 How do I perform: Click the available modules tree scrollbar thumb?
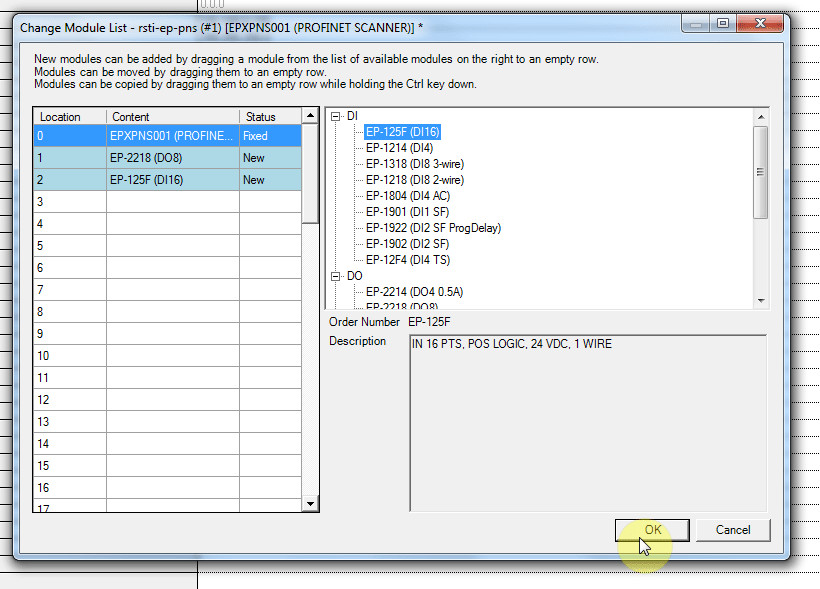(761, 172)
